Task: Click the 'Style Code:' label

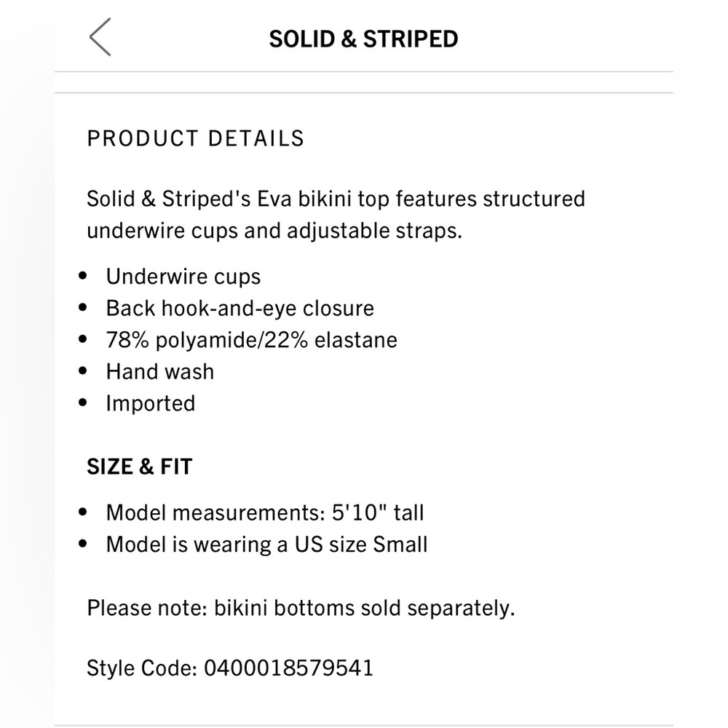Action: click(x=142, y=668)
